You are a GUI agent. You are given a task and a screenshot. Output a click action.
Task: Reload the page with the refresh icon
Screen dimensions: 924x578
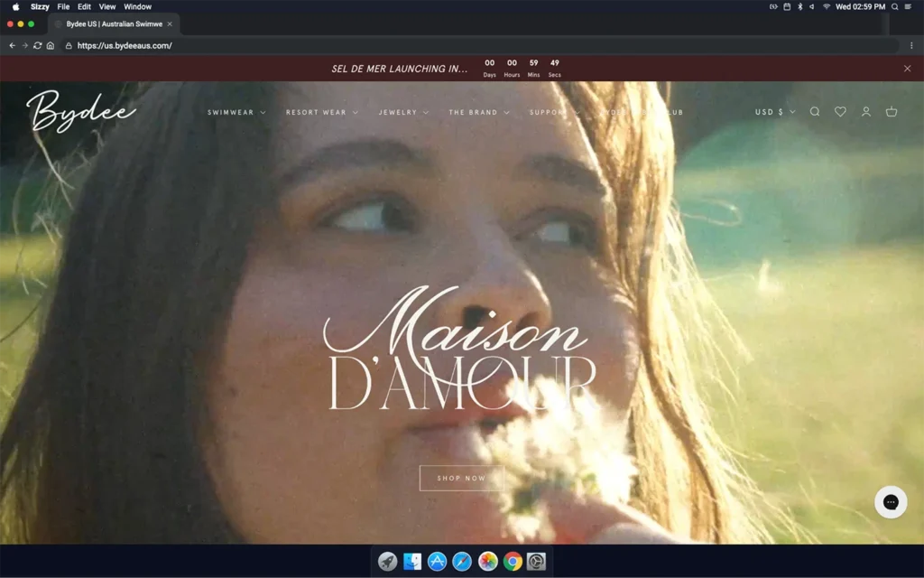point(38,45)
